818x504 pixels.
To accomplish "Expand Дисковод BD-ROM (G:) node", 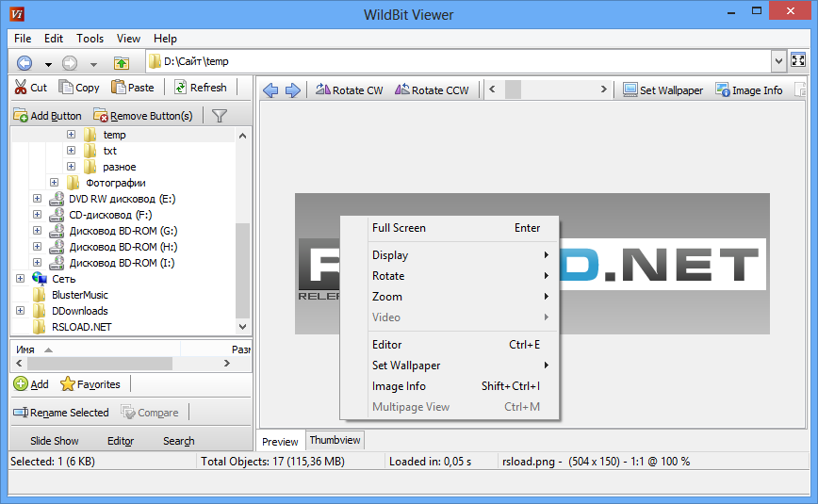I will [x=37, y=231].
